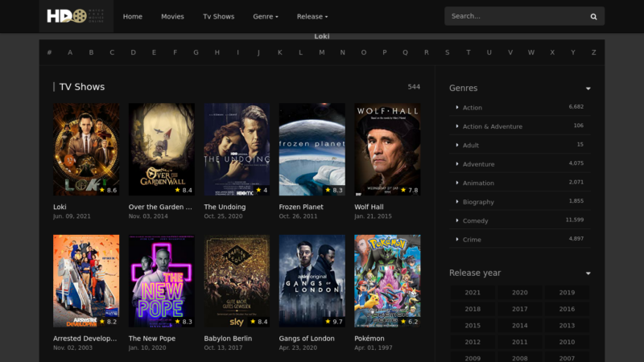644x362 pixels.
Task: Filter shows by letter S
Action: click(x=448, y=52)
